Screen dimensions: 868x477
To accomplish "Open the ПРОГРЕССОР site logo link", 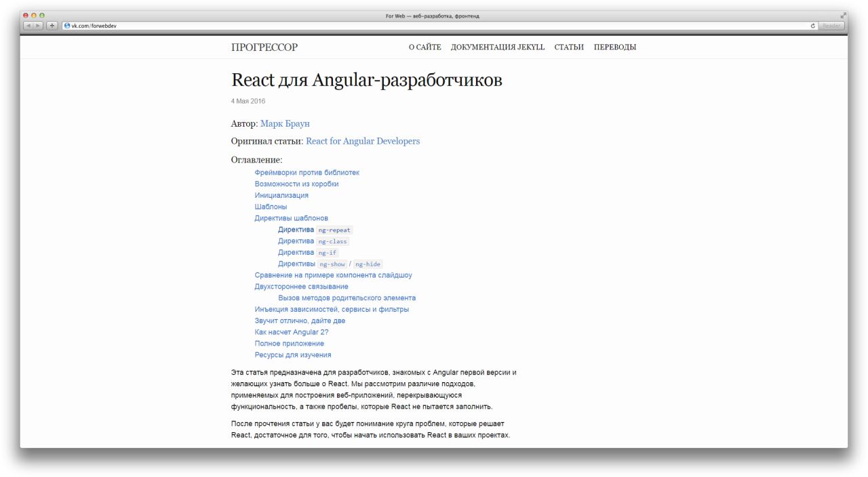I will (264, 47).
